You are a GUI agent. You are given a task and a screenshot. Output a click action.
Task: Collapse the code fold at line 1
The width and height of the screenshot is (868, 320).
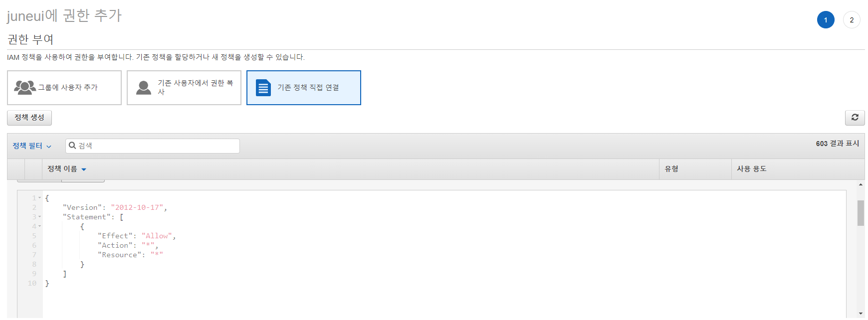click(40, 198)
